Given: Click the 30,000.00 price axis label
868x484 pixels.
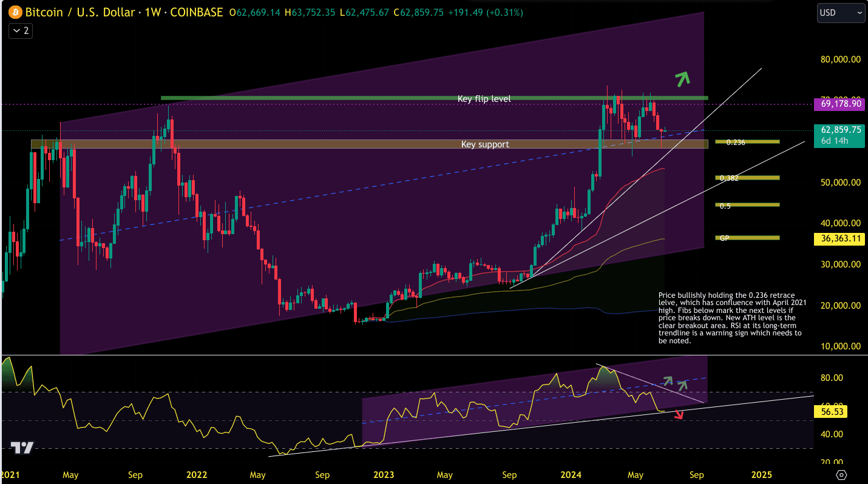Looking at the screenshot, I should click(841, 264).
